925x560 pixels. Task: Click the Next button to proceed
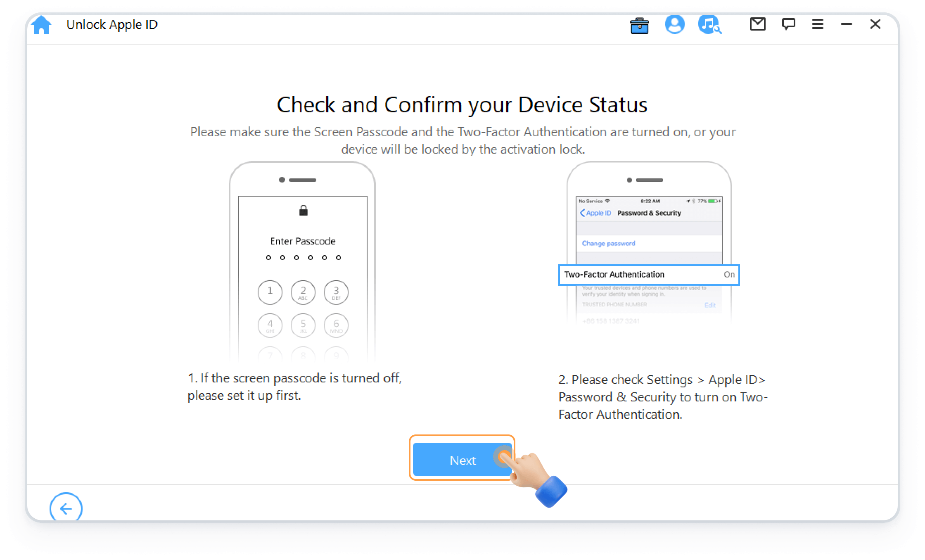[462, 460]
